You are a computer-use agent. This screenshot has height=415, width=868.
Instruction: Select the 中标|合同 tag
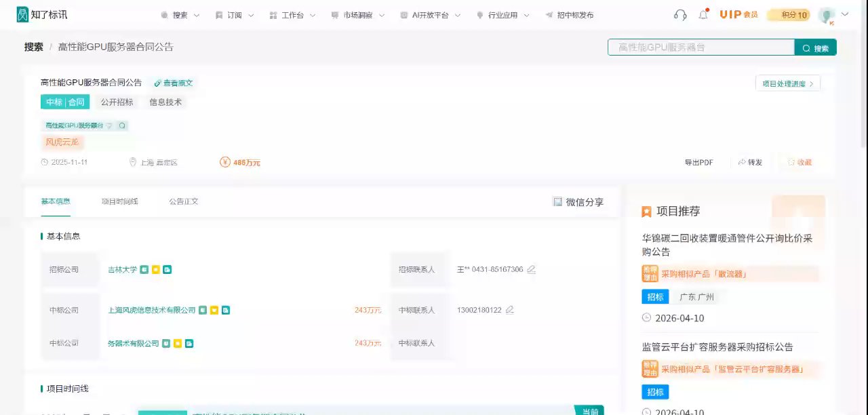(x=65, y=102)
